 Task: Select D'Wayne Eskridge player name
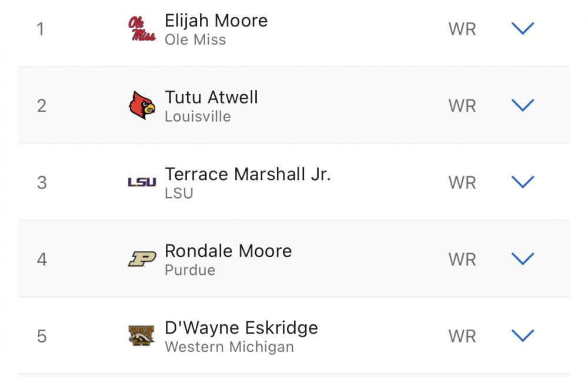(x=241, y=328)
